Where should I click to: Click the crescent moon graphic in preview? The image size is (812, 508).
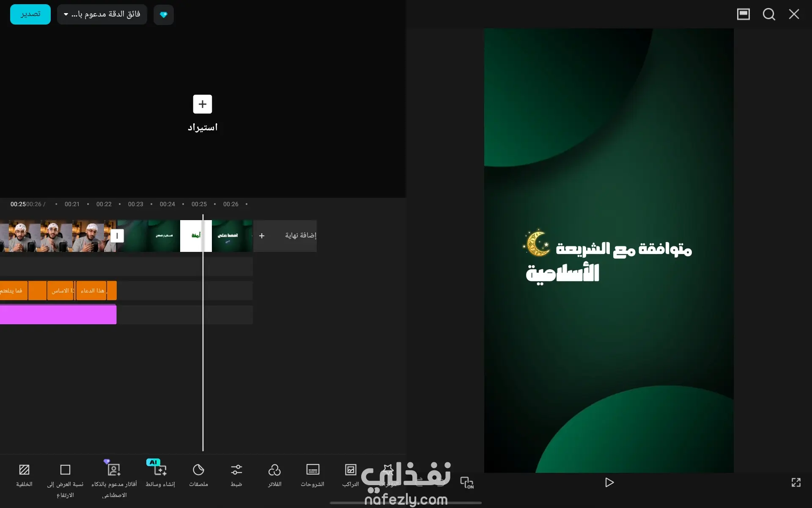point(536,243)
